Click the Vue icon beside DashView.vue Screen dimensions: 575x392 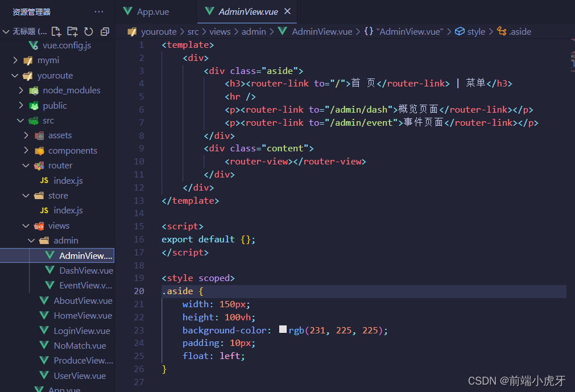point(49,270)
